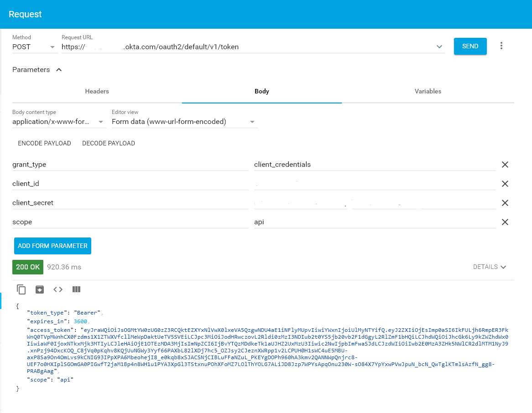The image size is (532, 413).
Task: Click the save response to file icon
Action: point(40,289)
